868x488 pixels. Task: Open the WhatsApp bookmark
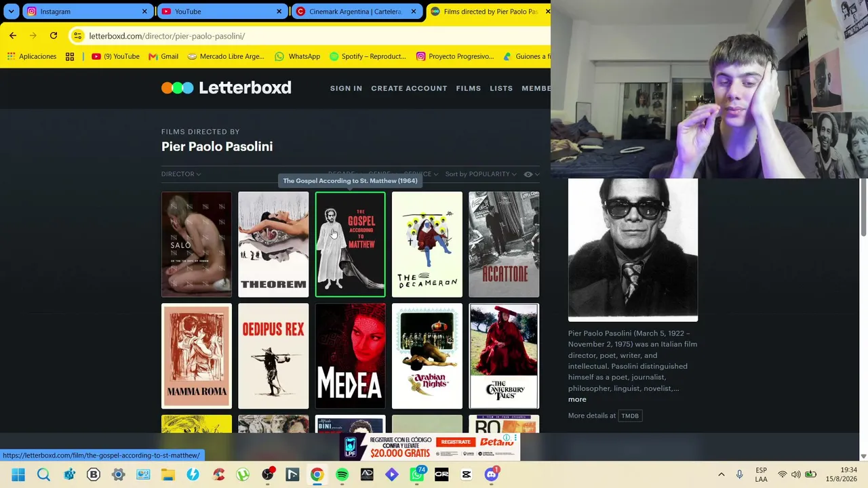[x=297, y=56]
